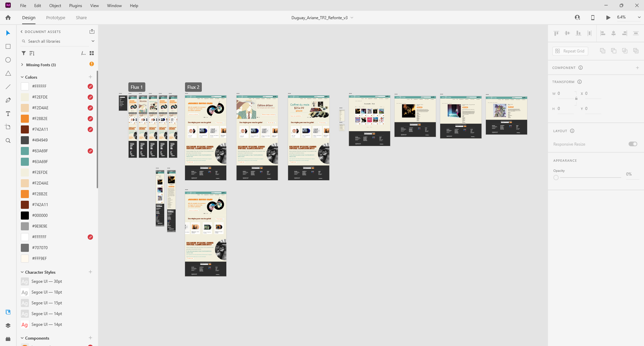Open the Plugins menu
Image resolution: width=644 pixels, height=346 pixels.
click(75, 6)
